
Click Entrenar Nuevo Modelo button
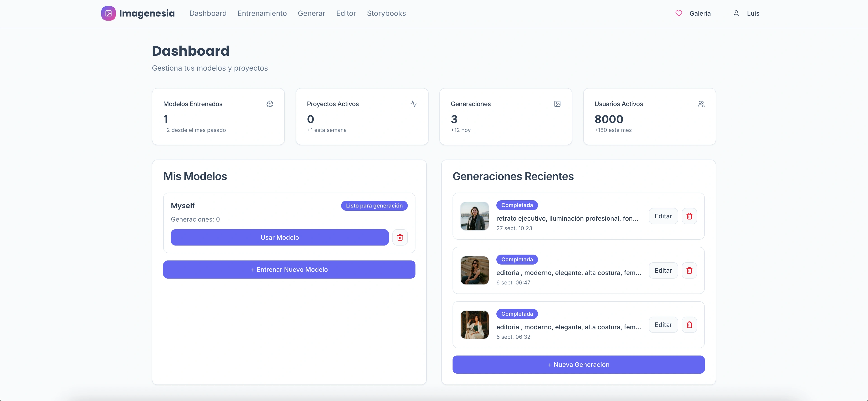[x=289, y=270]
